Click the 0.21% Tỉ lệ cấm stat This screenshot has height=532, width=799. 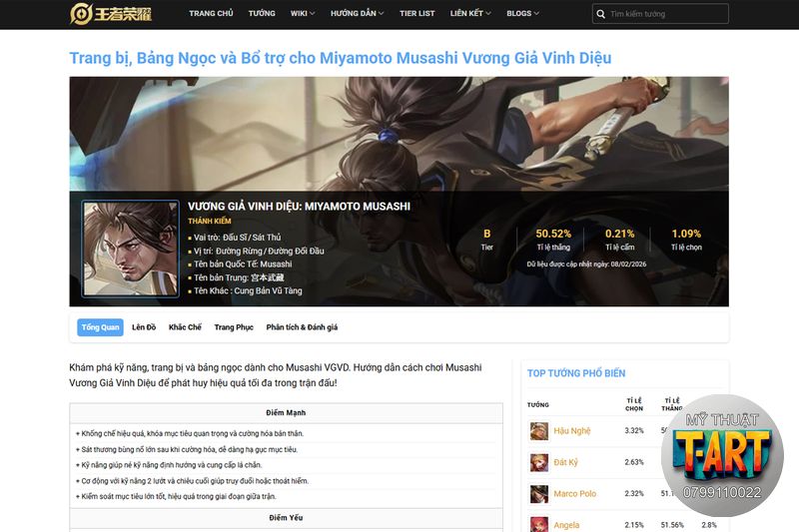(619, 240)
